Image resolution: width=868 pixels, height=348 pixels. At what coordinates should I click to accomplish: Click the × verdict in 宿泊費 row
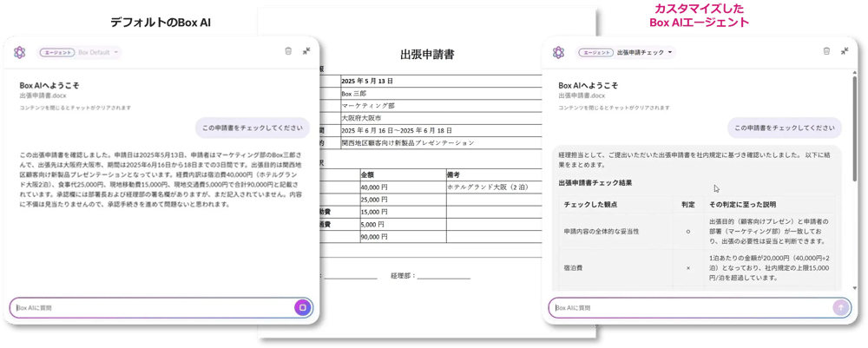click(x=688, y=268)
